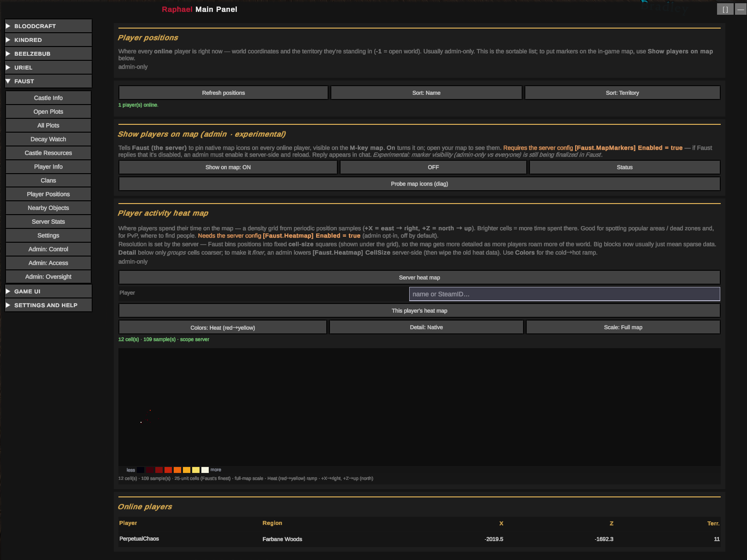Click the X column header
Screen dimensions: 747x560
(501, 523)
